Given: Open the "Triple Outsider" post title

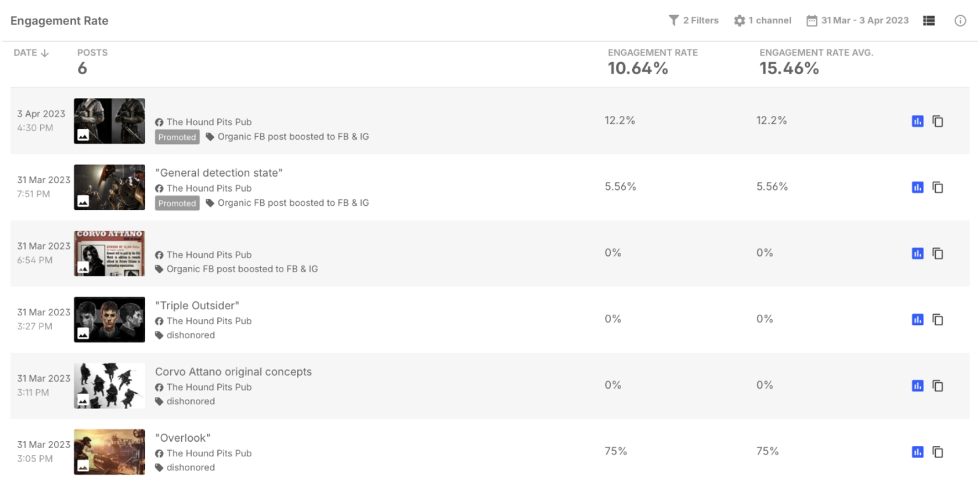Looking at the screenshot, I should pos(197,305).
